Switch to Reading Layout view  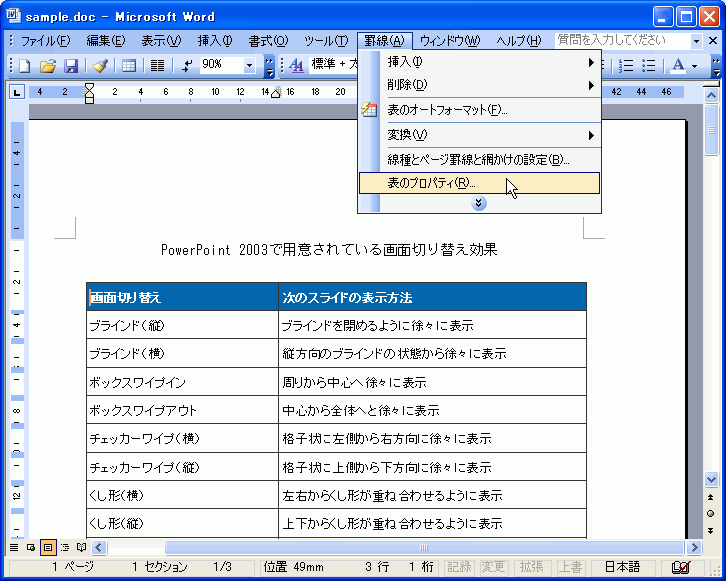tap(81, 548)
